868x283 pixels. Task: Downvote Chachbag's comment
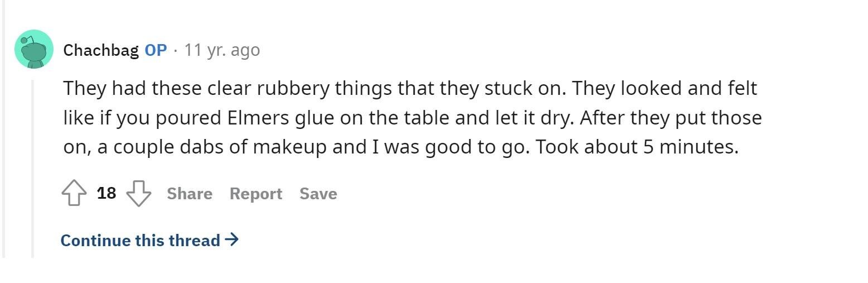click(139, 194)
